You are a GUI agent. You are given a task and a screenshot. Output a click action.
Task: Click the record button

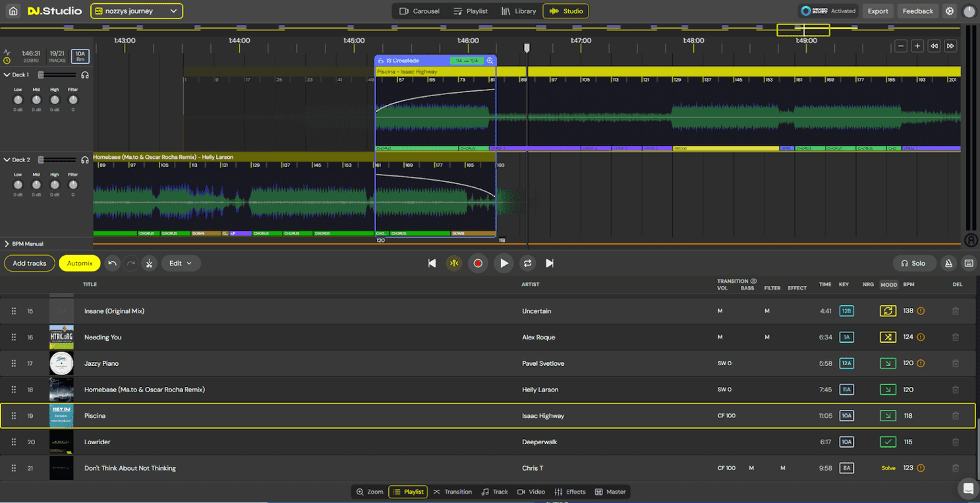point(478,263)
